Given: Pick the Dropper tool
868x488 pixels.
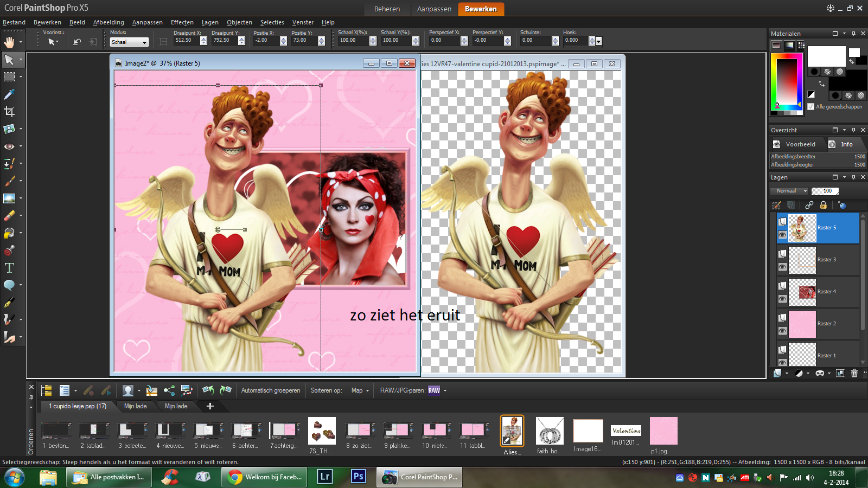Looking at the screenshot, I should pos(9,94).
